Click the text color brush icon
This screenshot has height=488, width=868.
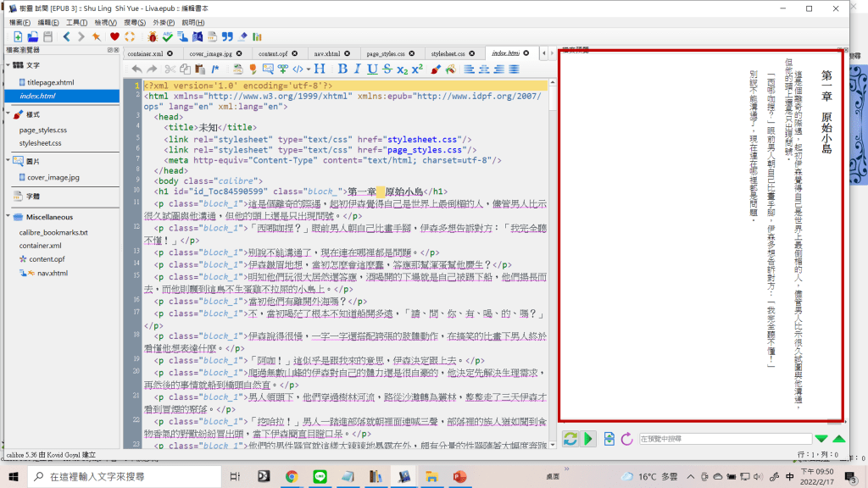pyautogui.click(x=435, y=69)
